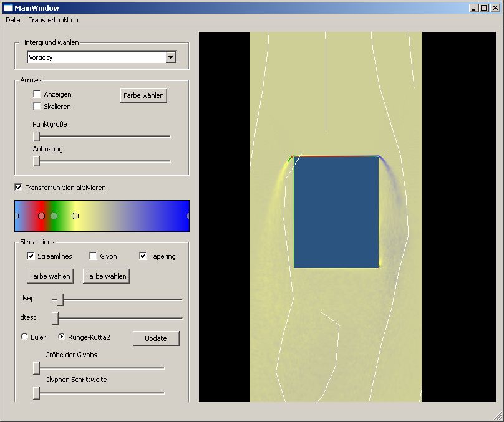Disable Transferfunktion aktivieren checkbox
The height and width of the screenshot is (422, 504).
[18, 188]
